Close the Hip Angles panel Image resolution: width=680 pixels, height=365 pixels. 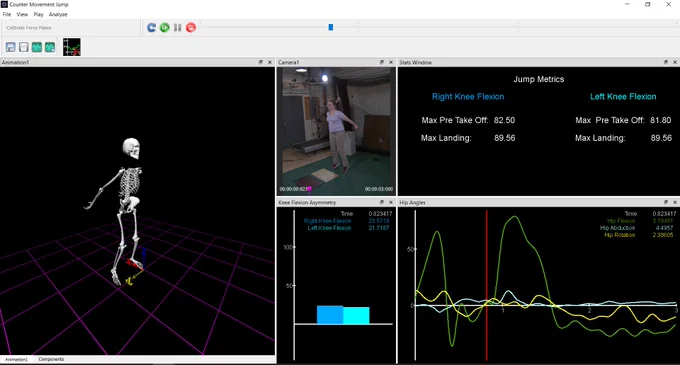point(675,202)
